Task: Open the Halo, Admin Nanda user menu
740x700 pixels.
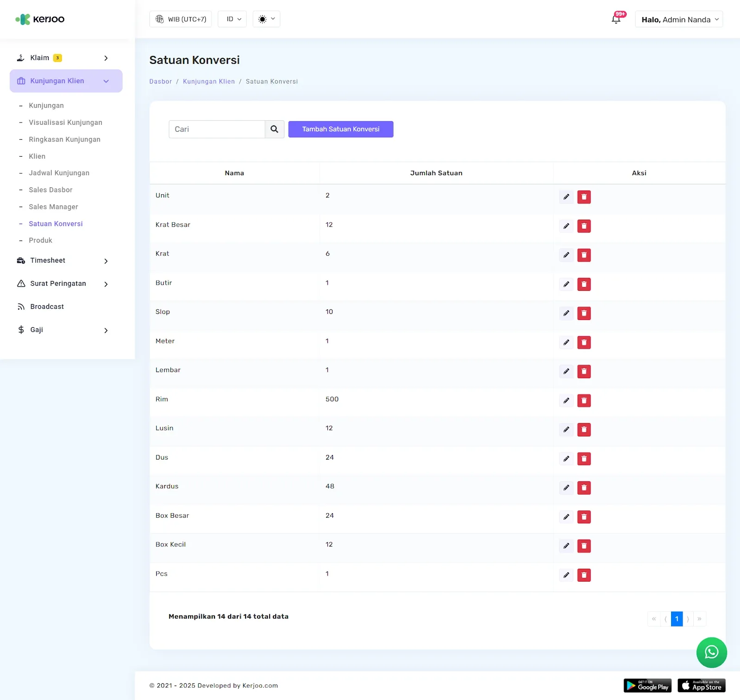Action: click(x=679, y=19)
